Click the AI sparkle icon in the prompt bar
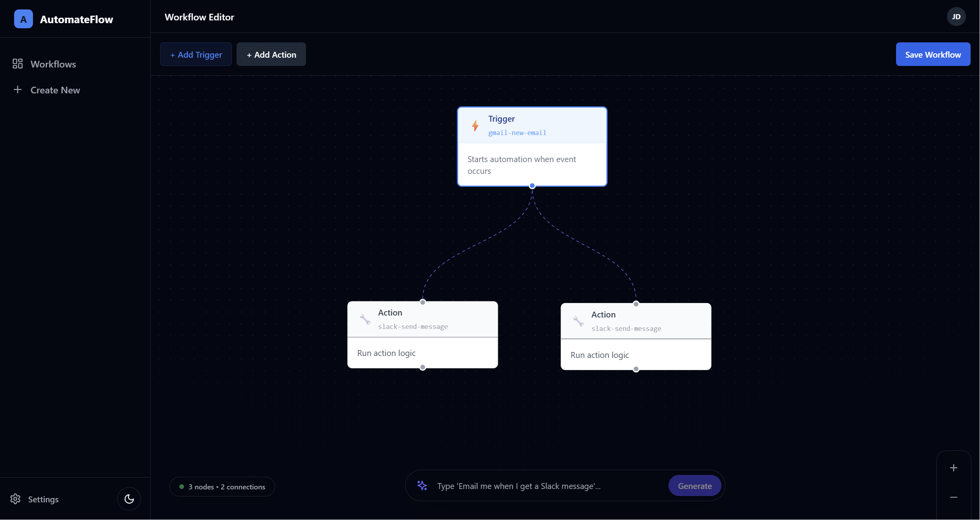This screenshot has height=520, width=980. [422, 485]
